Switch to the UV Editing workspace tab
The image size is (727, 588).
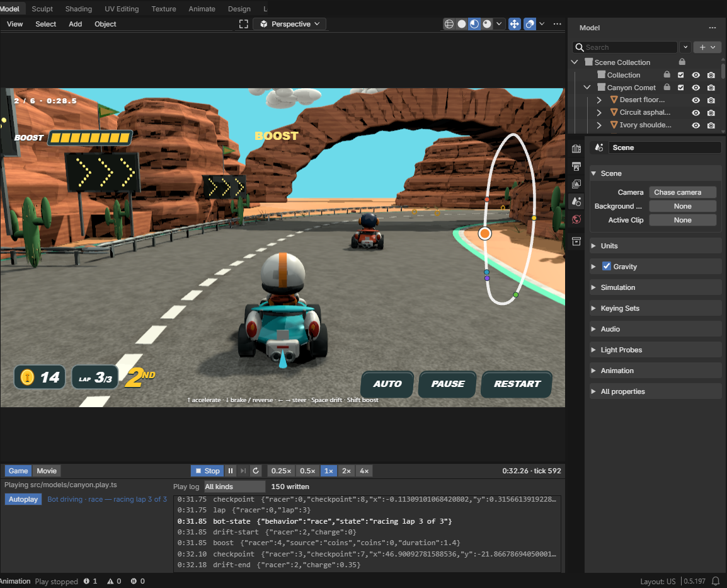click(x=122, y=9)
